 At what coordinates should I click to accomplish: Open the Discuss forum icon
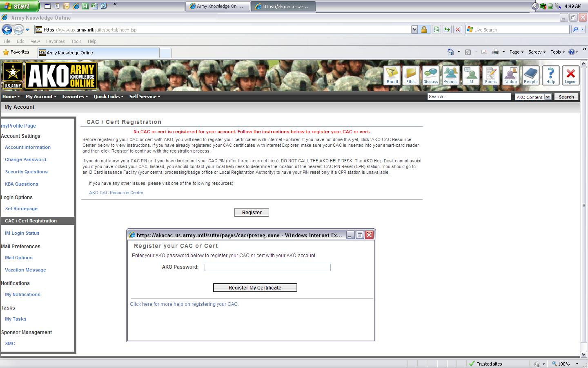point(430,75)
